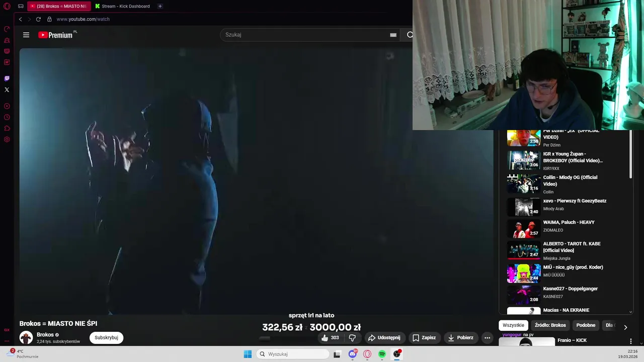Select the Wszystkie filter chip
The image size is (644, 362).
click(513, 325)
